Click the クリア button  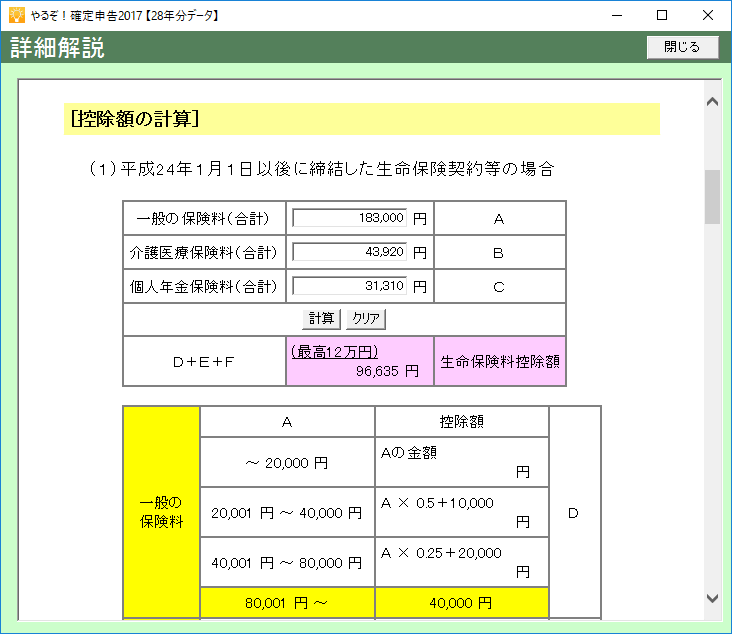point(366,319)
